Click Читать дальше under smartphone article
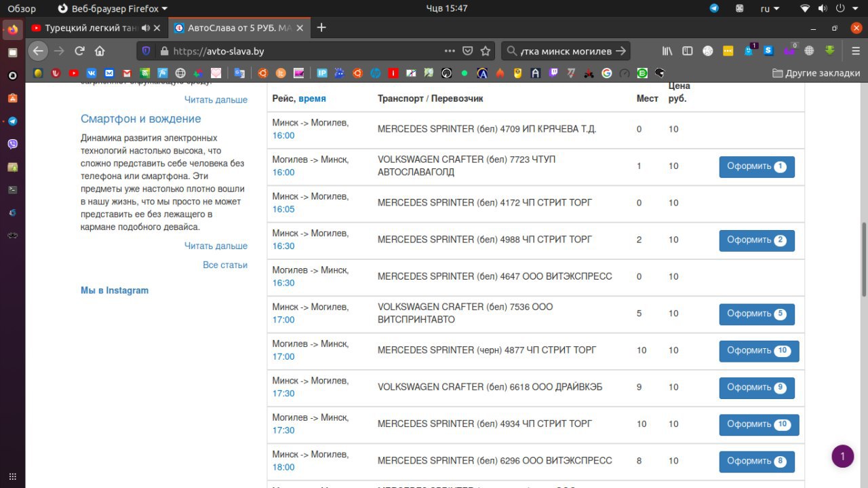Screen dimensions: 868x488 point(216,246)
